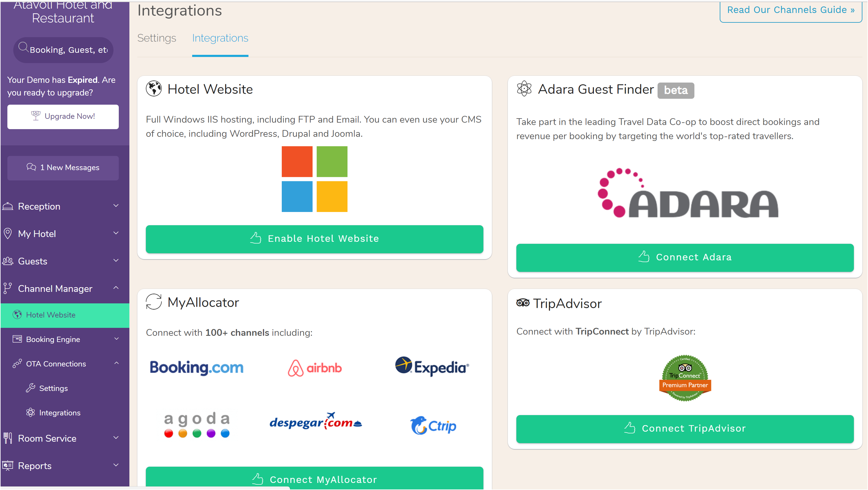The image size is (868, 490).
Task: Click Connect TripAdvisor button
Action: [685, 429]
